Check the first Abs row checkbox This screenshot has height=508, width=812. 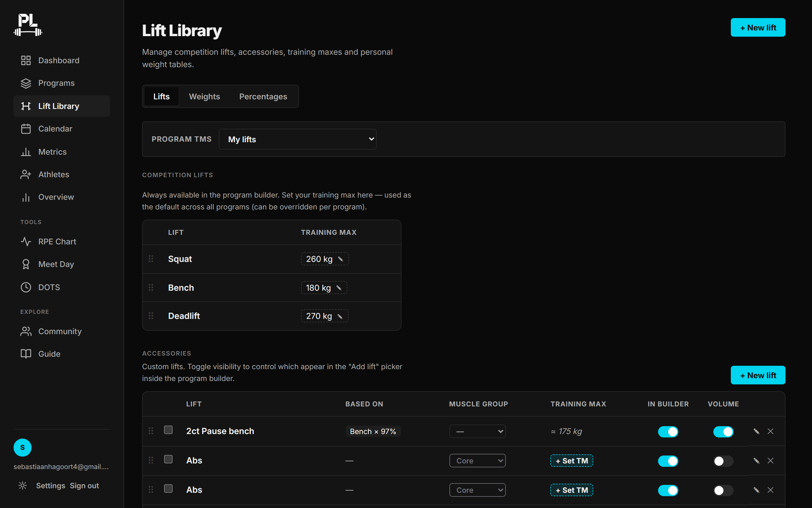click(x=168, y=459)
